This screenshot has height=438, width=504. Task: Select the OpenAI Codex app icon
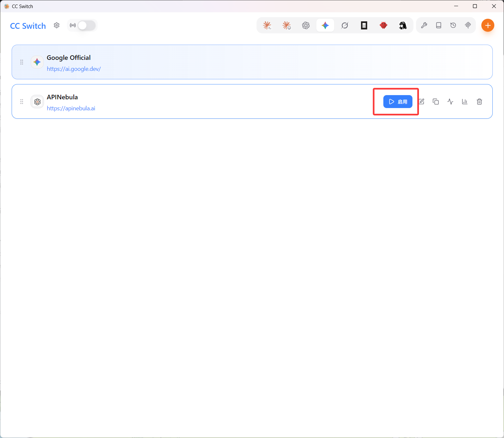click(306, 25)
